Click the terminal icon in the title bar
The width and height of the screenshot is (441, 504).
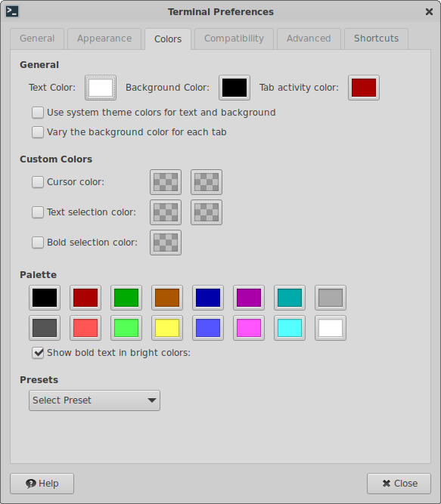click(12, 11)
